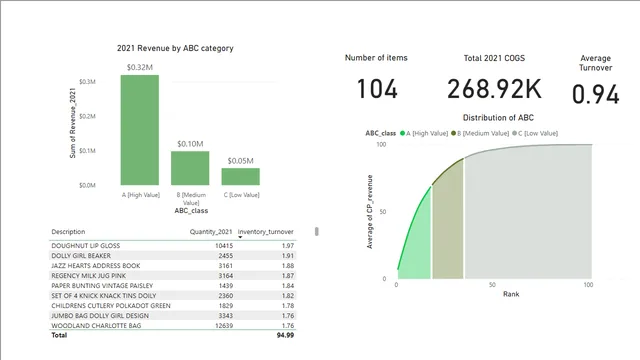The width and height of the screenshot is (640, 360).
Task: Click the Rank axis title
Action: click(x=511, y=294)
